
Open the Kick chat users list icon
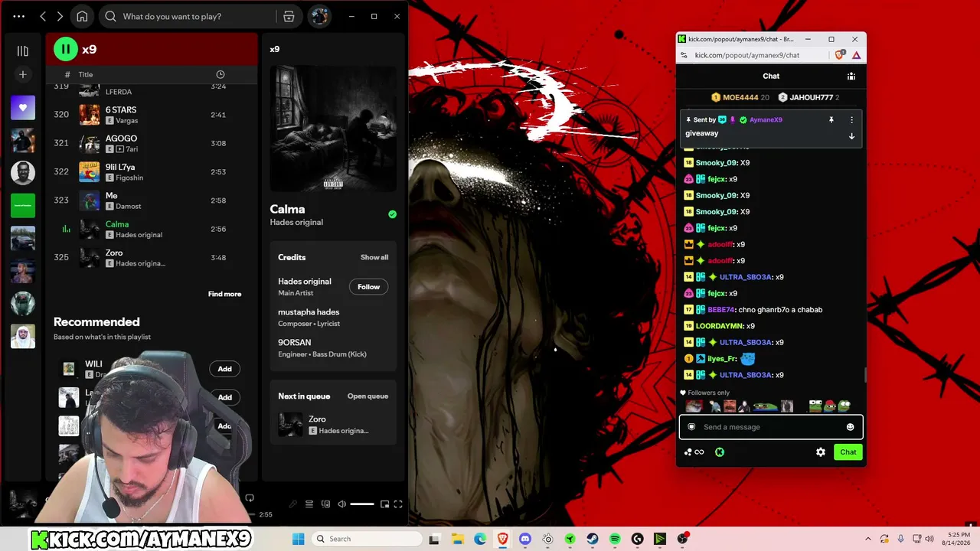851,76
